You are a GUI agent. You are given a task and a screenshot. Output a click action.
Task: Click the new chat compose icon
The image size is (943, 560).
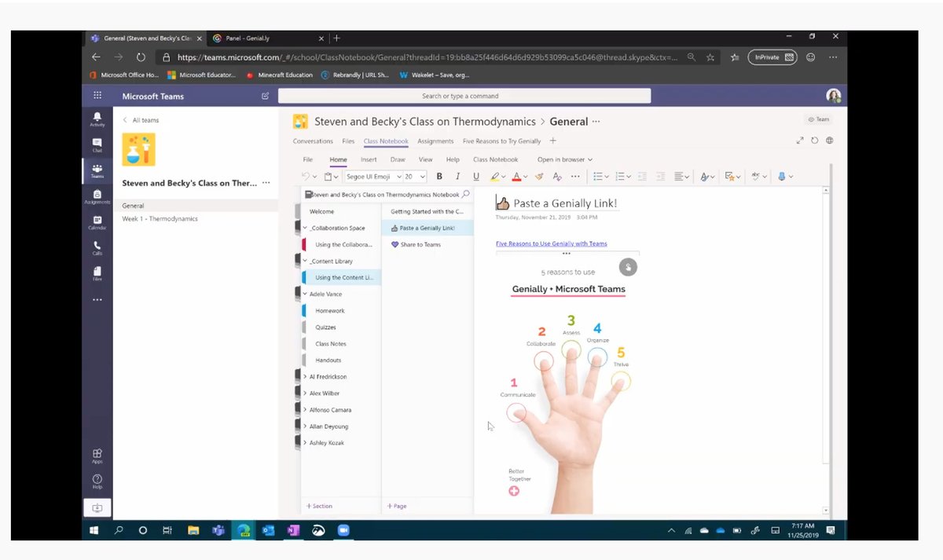point(265,96)
